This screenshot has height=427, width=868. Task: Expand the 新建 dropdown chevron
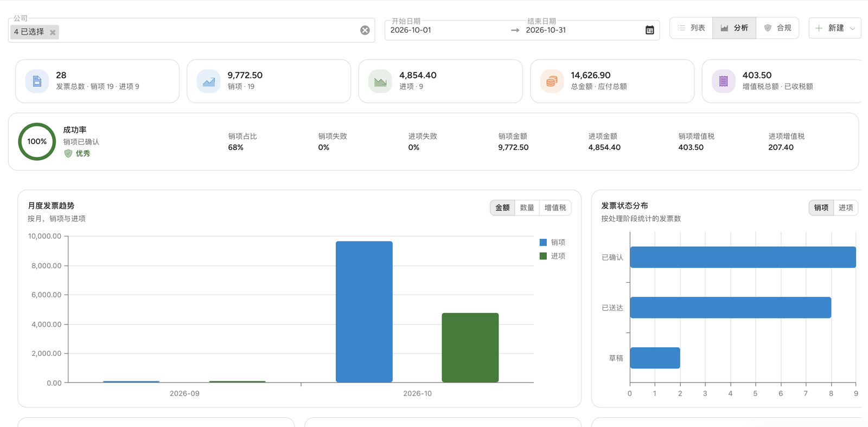853,28
